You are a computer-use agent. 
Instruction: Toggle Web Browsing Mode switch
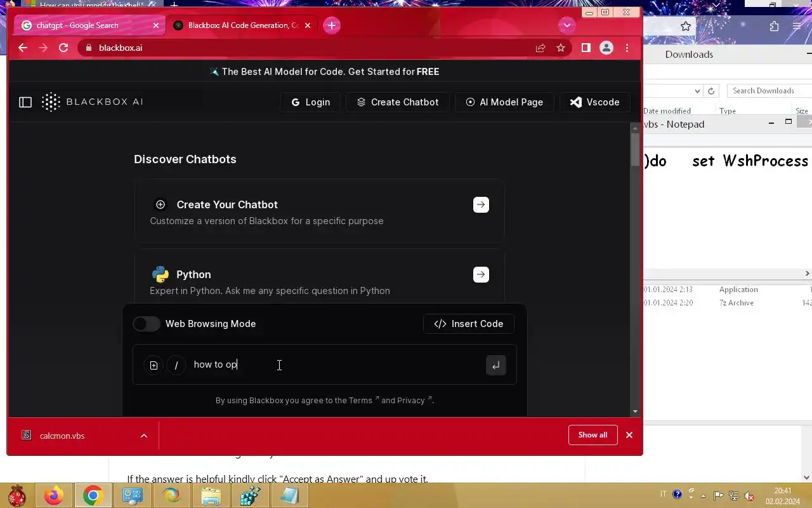point(147,324)
